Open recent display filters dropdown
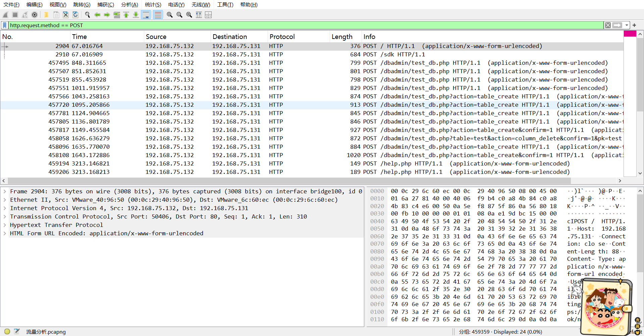This screenshot has height=336, width=644. click(x=627, y=25)
